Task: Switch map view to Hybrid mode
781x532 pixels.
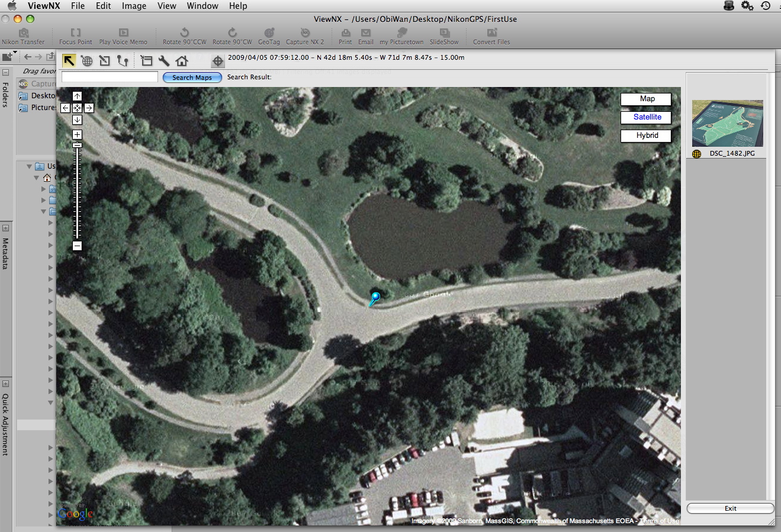Action: (646, 136)
